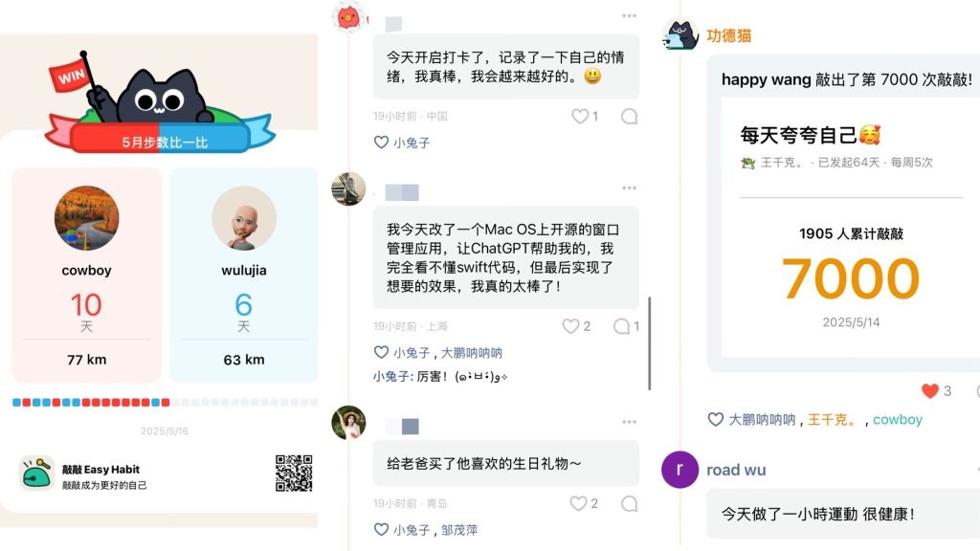Tap the red heart with 3 likes
This screenshot has width=980, height=551.
pos(930,391)
